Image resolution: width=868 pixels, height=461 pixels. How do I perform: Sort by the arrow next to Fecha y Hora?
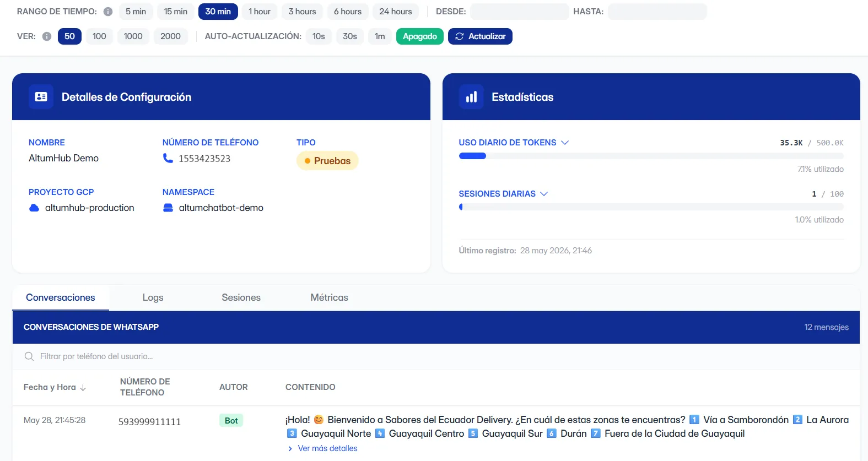(x=83, y=388)
